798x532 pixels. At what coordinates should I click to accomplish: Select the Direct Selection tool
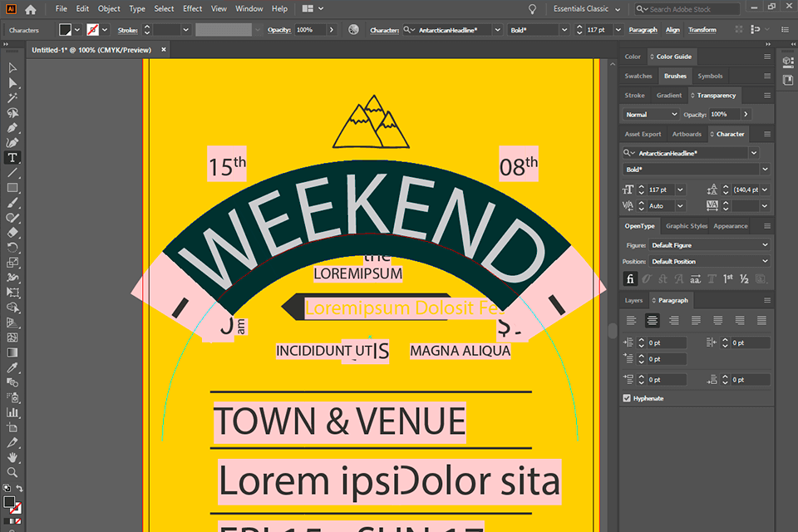tap(12, 83)
